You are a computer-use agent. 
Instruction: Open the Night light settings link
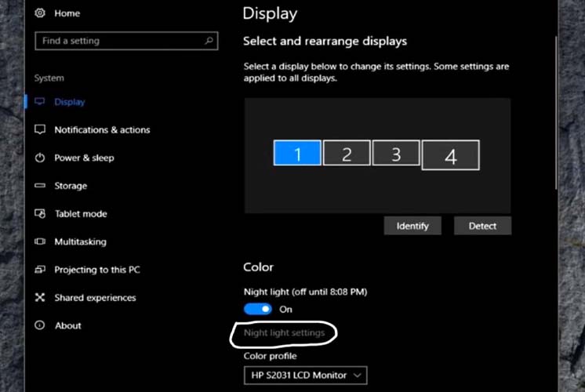tap(284, 332)
